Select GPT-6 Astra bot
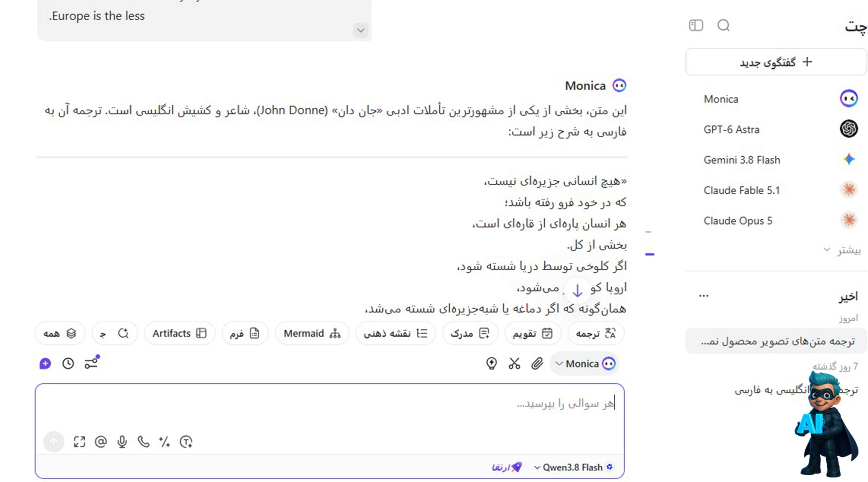Screen dimensions: 868x482 pyautogui.click(x=776, y=129)
